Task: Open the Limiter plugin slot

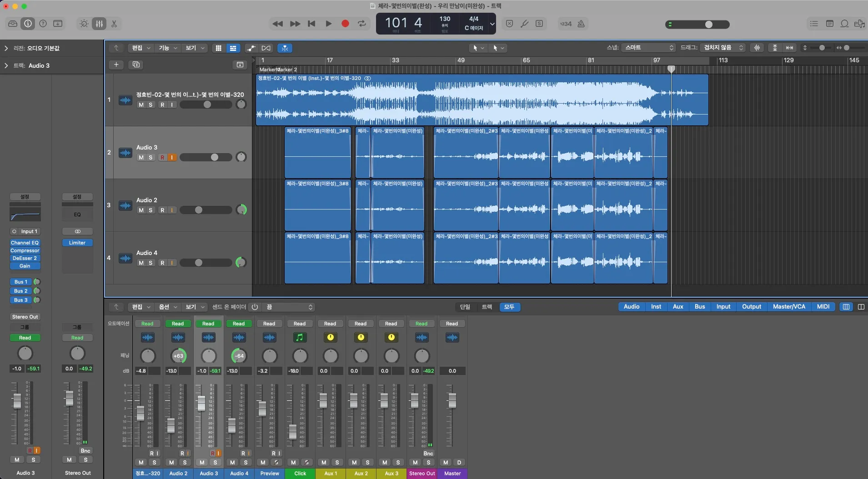Action: pyautogui.click(x=77, y=243)
